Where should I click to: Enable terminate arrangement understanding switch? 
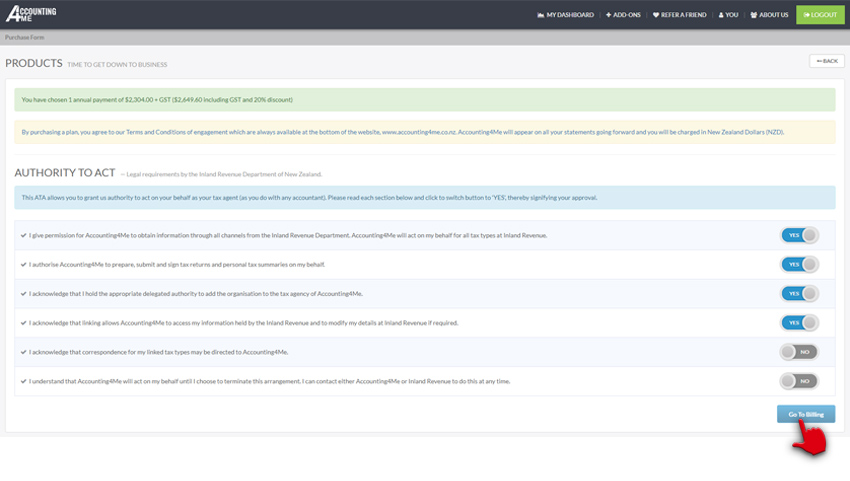(x=799, y=382)
